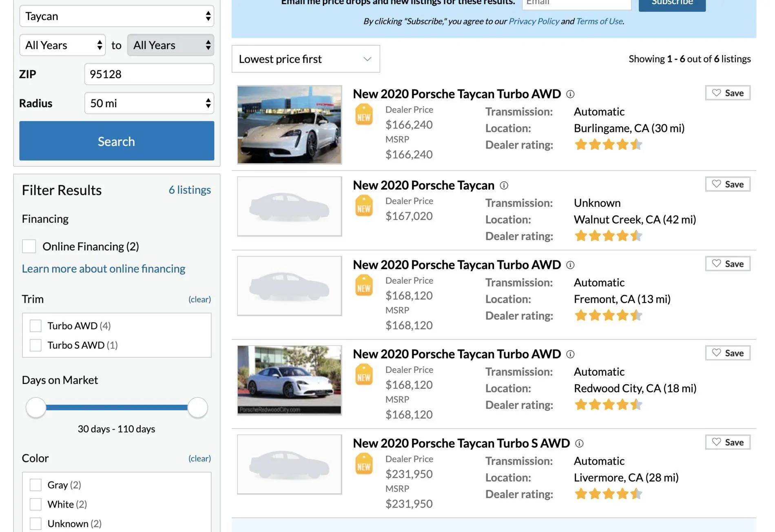Clear the Color filter

click(199, 459)
